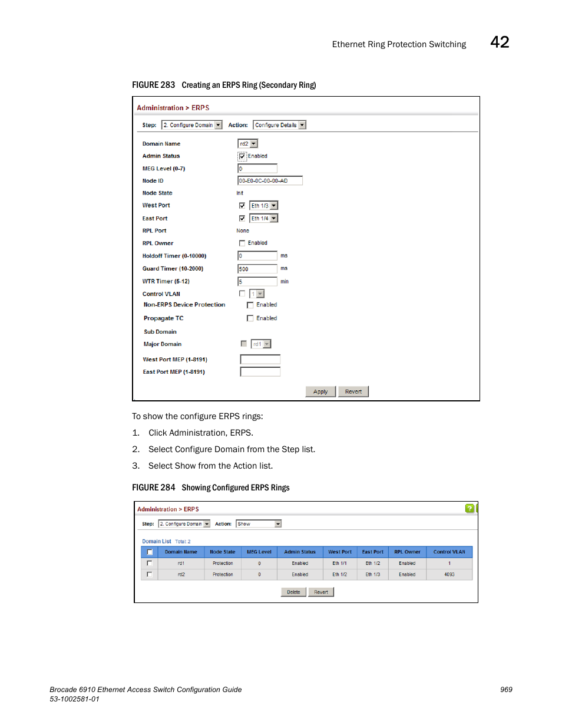Click the WTR Timer input field
This screenshot has width=562, height=728.
coord(257,282)
